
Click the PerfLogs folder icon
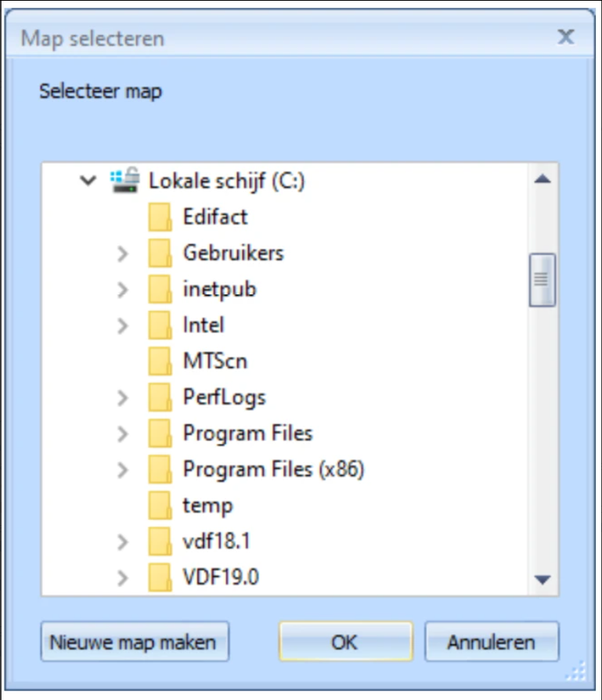[160, 398]
